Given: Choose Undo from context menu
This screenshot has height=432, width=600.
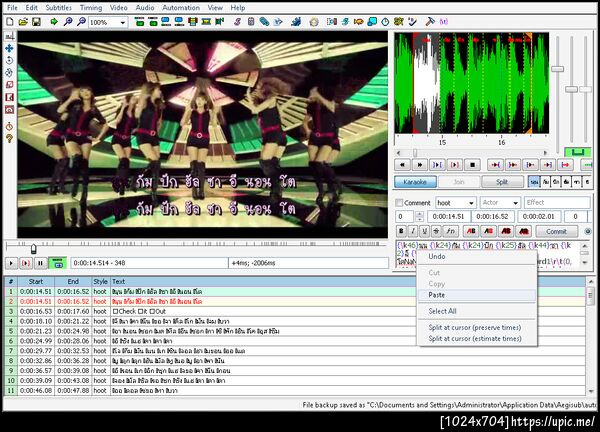Looking at the screenshot, I should coord(477,256).
